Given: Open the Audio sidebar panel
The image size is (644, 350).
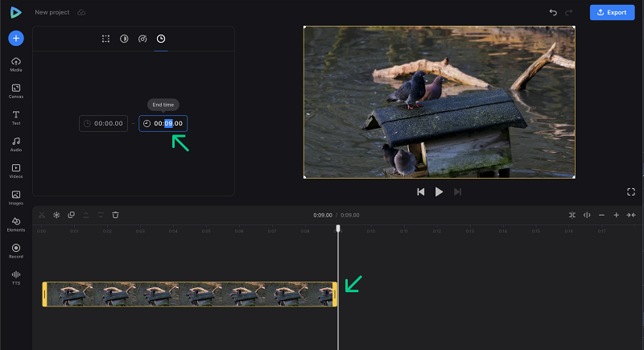Looking at the screenshot, I should [16, 145].
